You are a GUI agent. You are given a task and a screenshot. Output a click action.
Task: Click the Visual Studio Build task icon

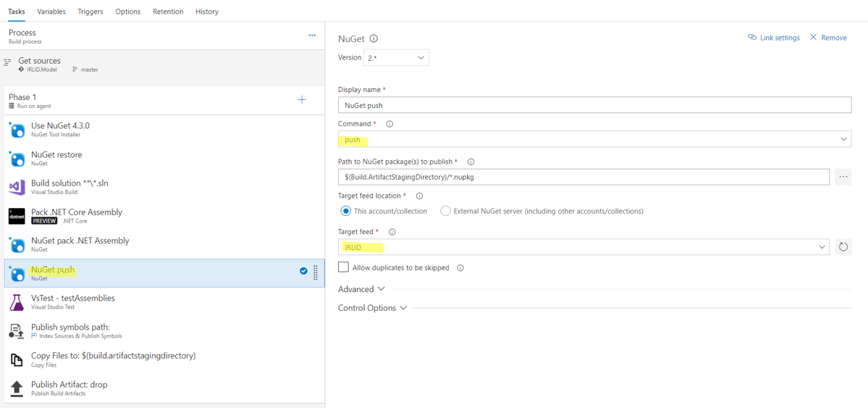[x=17, y=188]
